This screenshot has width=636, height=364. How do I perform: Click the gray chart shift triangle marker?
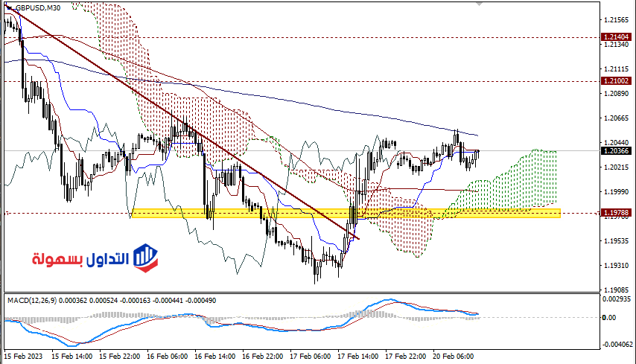click(x=479, y=4)
